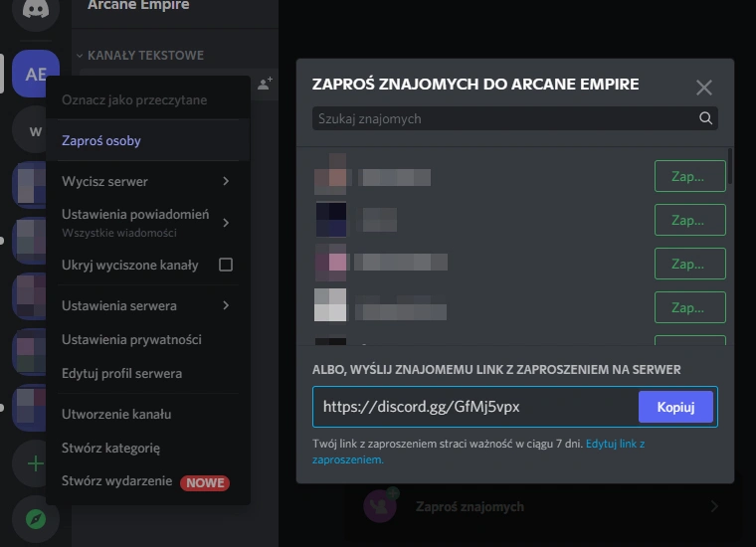Image resolution: width=756 pixels, height=547 pixels.
Task: Click fourth friend's white pixelated avatar
Action: coord(330,304)
